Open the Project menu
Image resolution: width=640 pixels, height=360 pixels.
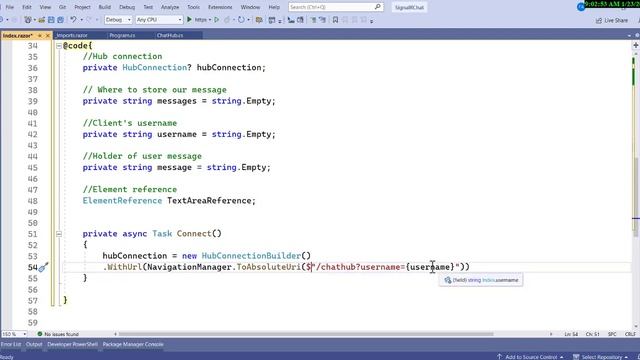[82, 7]
